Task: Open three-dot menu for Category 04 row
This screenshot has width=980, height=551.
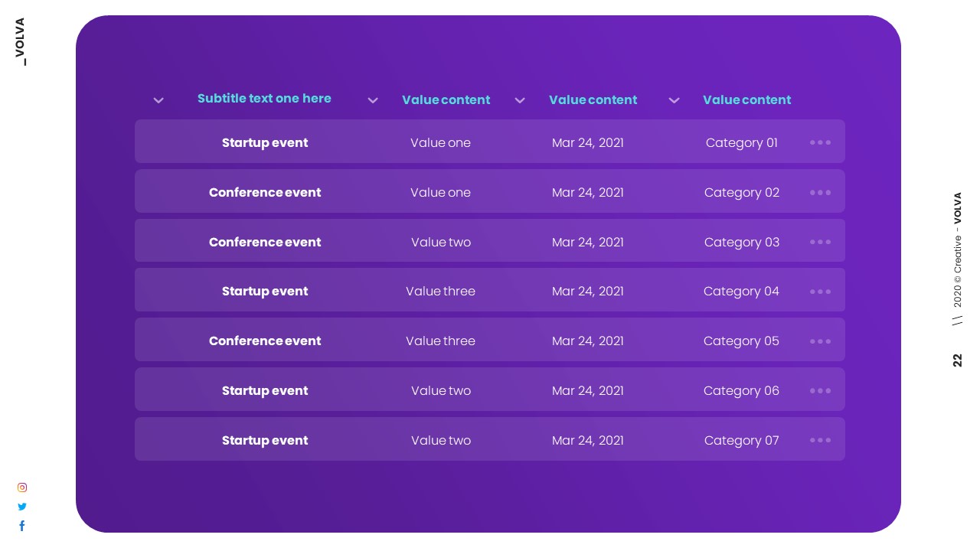Action: (x=820, y=292)
